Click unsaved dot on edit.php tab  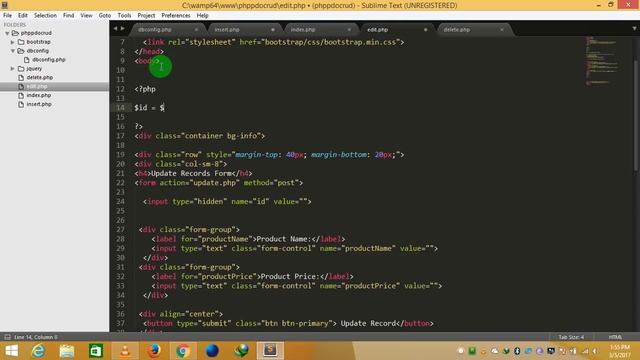click(425, 30)
